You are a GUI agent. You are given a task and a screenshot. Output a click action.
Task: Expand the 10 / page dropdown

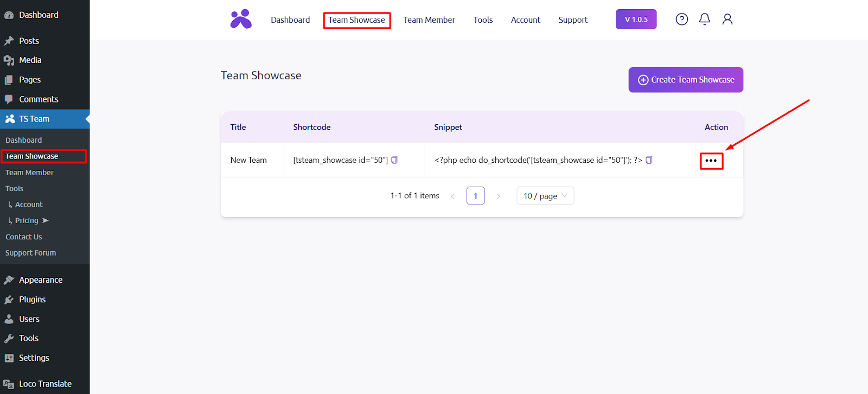pyautogui.click(x=545, y=196)
